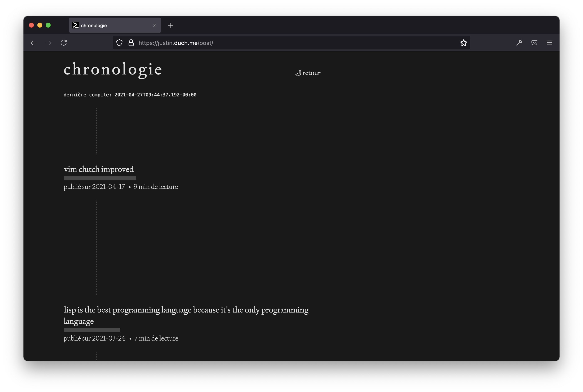
Task: Click grey bar under vim clutch improved
Action: pyautogui.click(x=100, y=178)
